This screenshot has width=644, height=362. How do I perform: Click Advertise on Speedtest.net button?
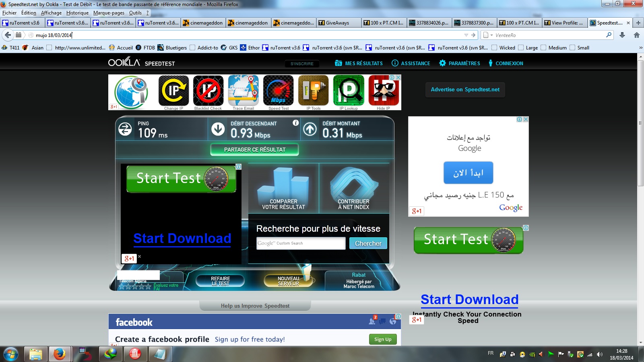[x=465, y=90]
